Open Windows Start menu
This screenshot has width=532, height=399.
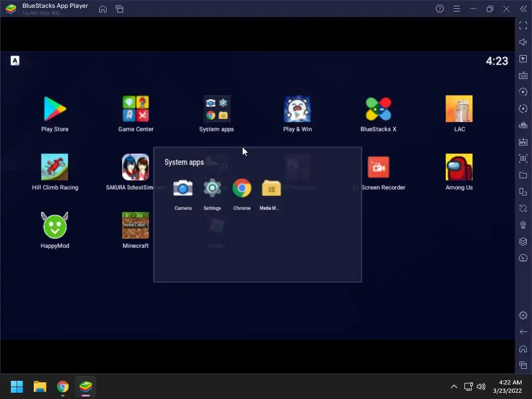17,387
